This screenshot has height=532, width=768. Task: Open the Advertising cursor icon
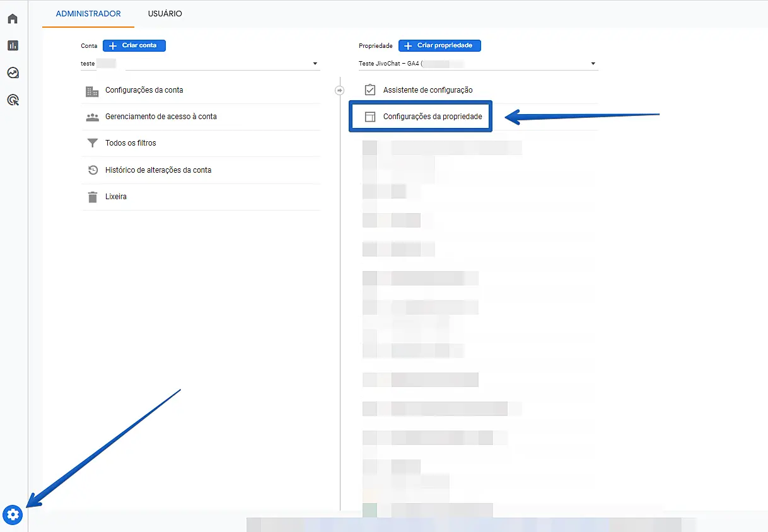(13, 100)
